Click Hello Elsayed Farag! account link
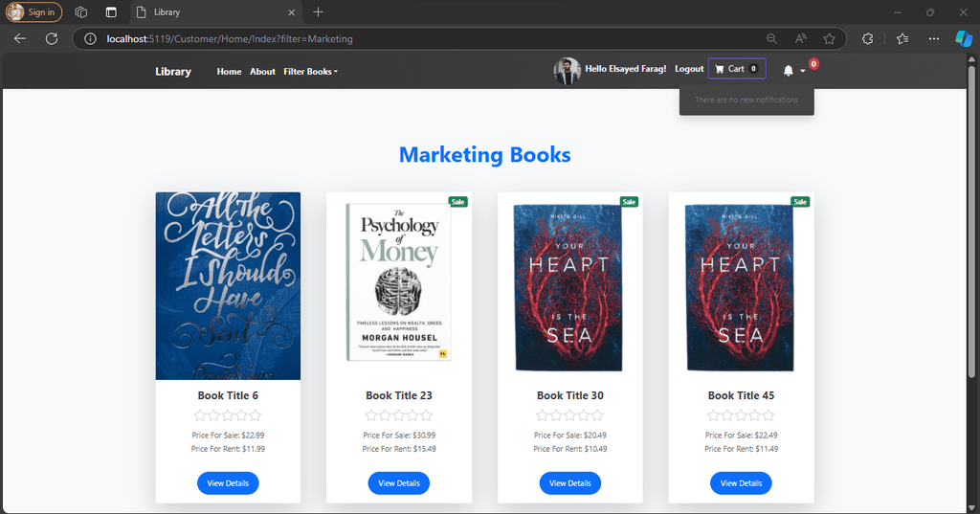 [x=626, y=69]
